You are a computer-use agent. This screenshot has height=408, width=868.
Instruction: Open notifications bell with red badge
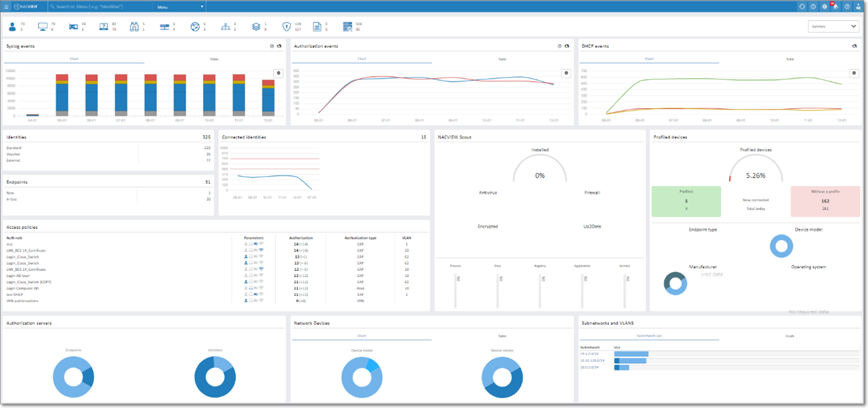(x=835, y=7)
